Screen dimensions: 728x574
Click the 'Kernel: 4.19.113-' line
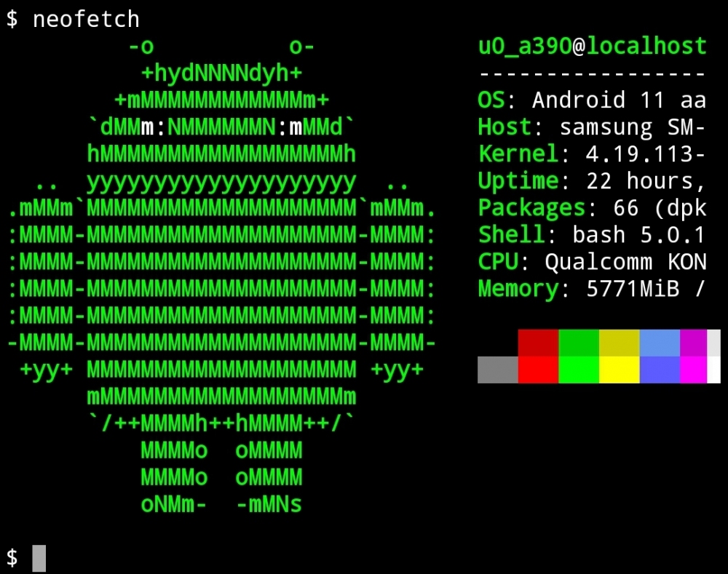593,154
